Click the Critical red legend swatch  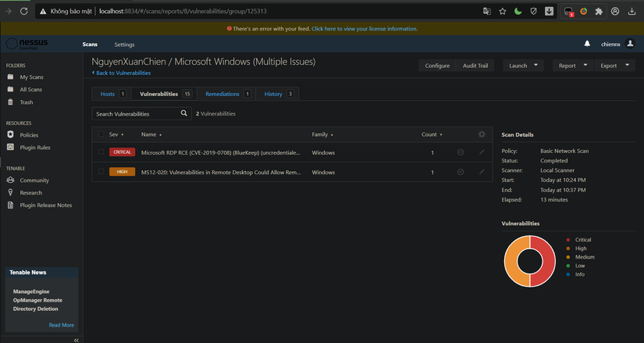pos(568,240)
